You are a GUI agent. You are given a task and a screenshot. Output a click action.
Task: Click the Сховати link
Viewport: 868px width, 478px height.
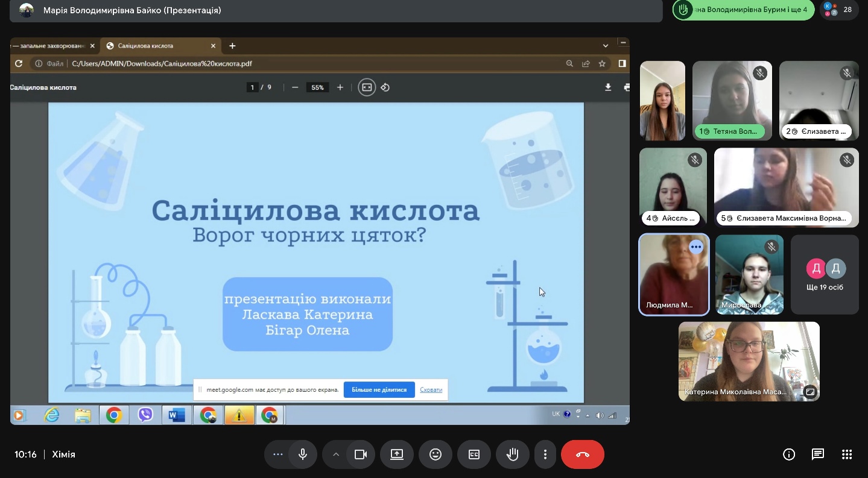[x=431, y=390]
